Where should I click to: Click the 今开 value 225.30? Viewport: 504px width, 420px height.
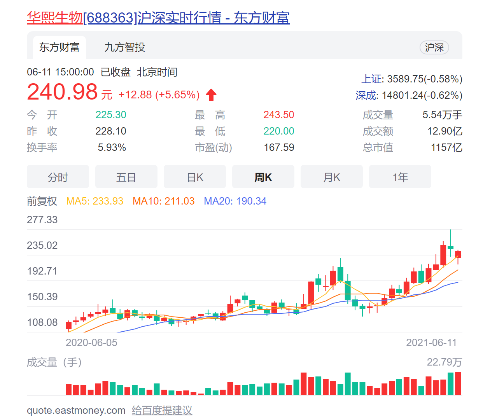coord(111,115)
